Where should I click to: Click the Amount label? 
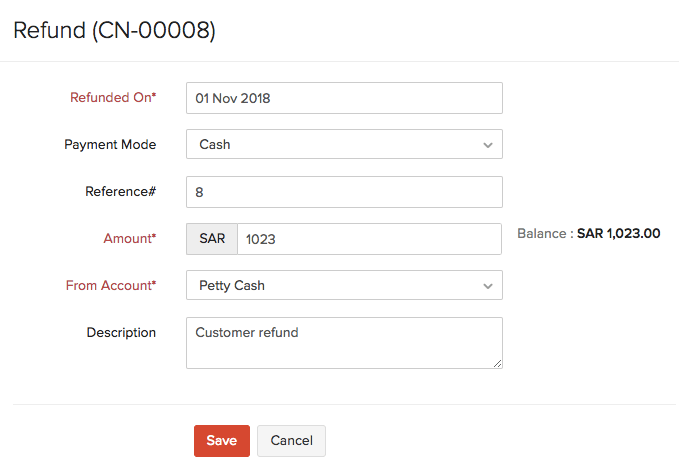(130, 239)
